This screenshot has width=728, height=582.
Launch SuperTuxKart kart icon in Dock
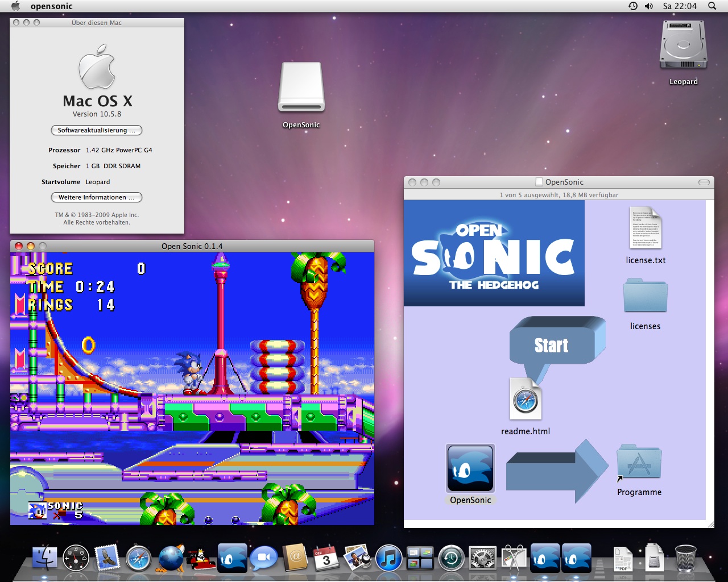[201, 559]
